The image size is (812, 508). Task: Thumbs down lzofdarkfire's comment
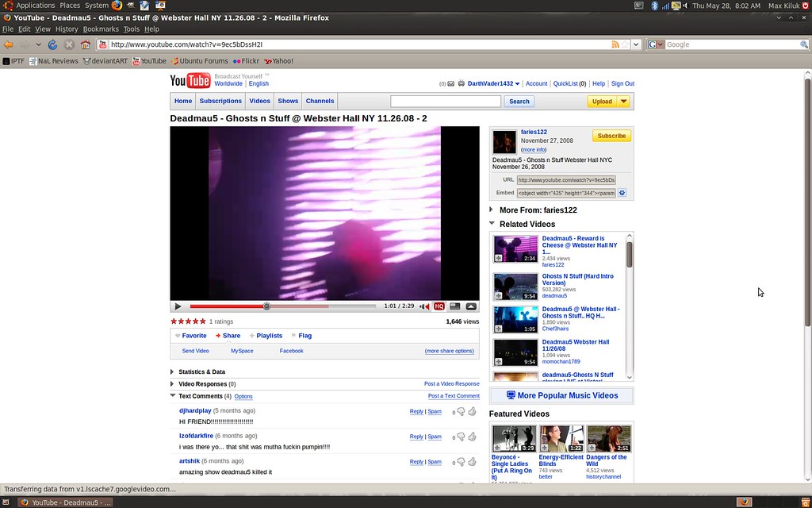(461, 437)
